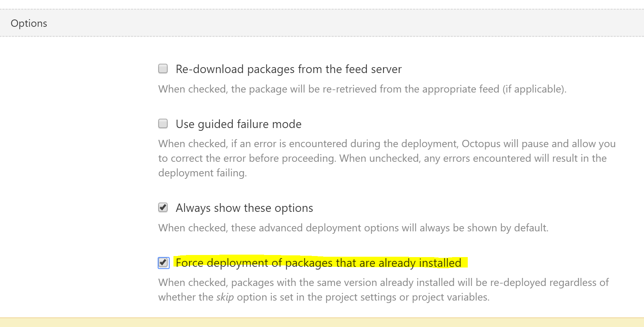Select the Options section title text
This screenshot has width=644, height=327.
29,23
